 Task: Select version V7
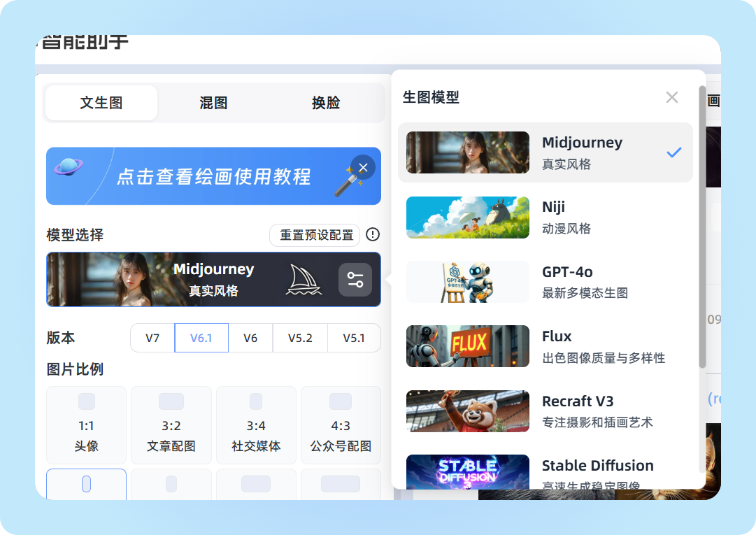point(152,338)
